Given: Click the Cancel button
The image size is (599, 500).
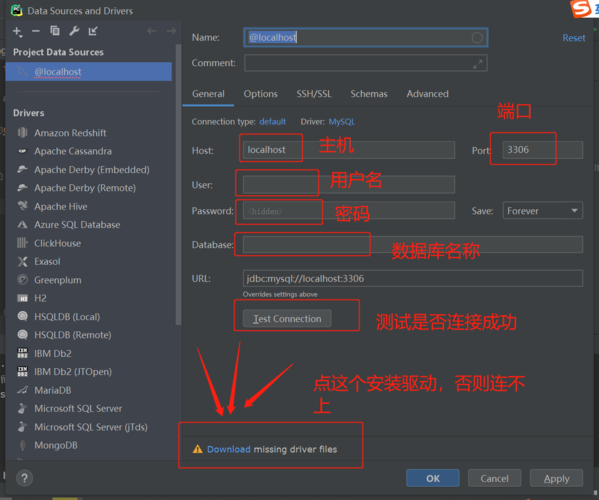Looking at the screenshot, I should pyautogui.click(x=494, y=479).
